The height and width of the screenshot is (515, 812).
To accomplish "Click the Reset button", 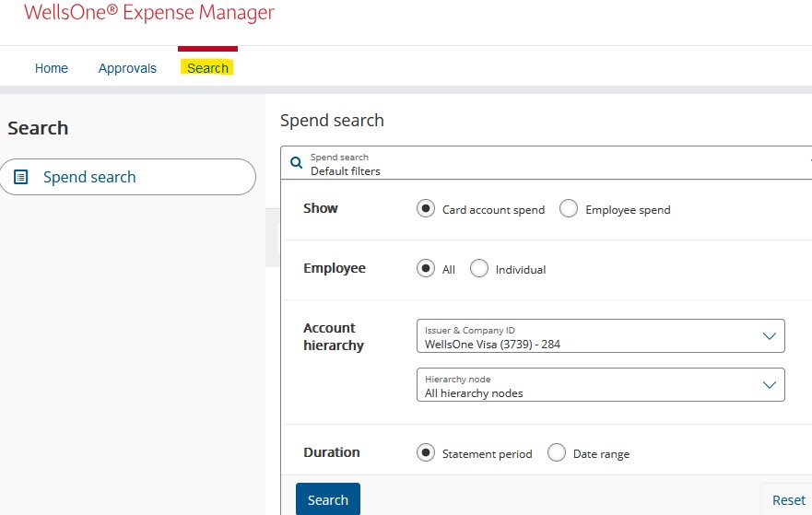I will [x=788, y=499].
